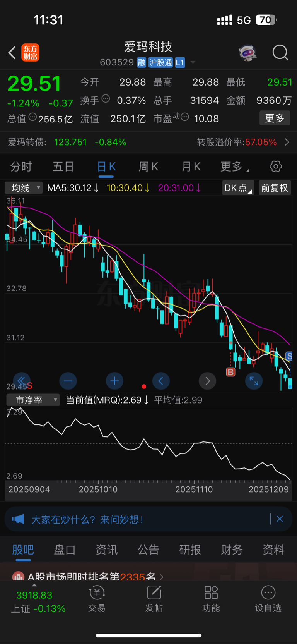
Task: Switch to 分时 chart tab
Action: pyautogui.click(x=21, y=167)
